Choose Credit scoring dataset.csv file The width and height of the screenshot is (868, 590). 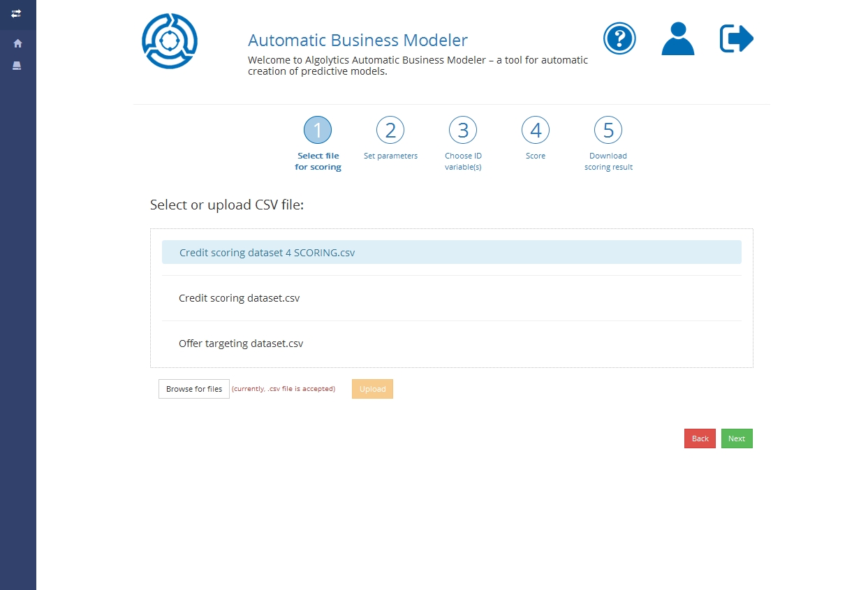click(239, 298)
